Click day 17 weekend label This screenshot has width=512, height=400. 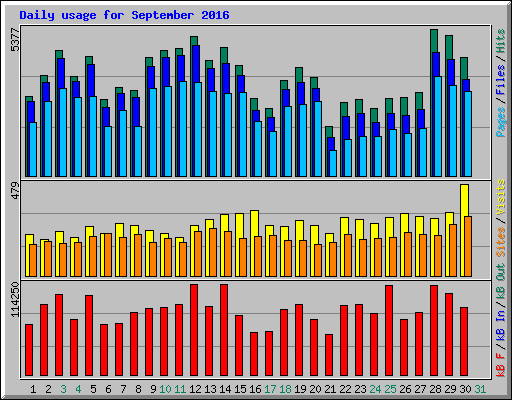pyautogui.click(x=270, y=389)
